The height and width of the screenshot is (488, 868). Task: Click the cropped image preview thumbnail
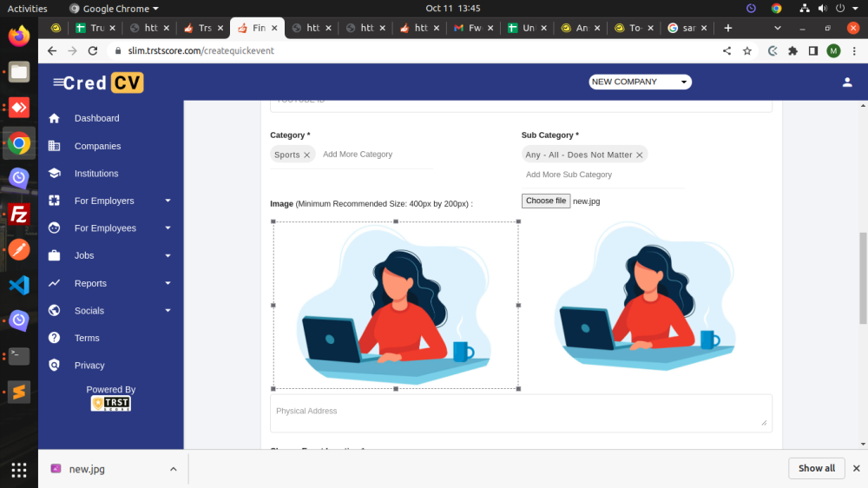tap(646, 296)
